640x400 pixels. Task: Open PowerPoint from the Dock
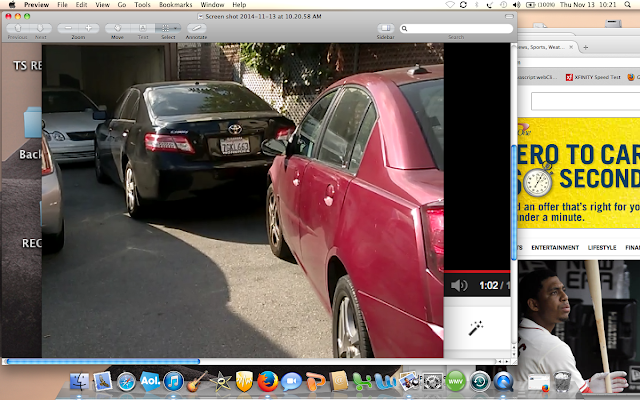315,382
